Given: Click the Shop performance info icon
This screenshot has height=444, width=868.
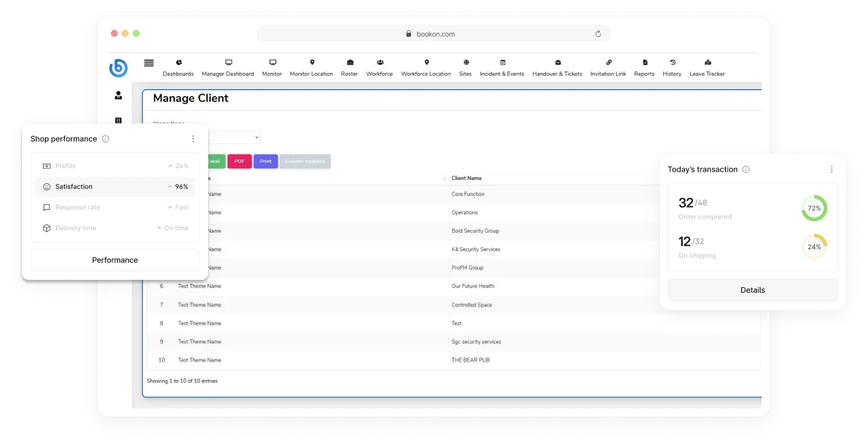Looking at the screenshot, I should 106,139.
